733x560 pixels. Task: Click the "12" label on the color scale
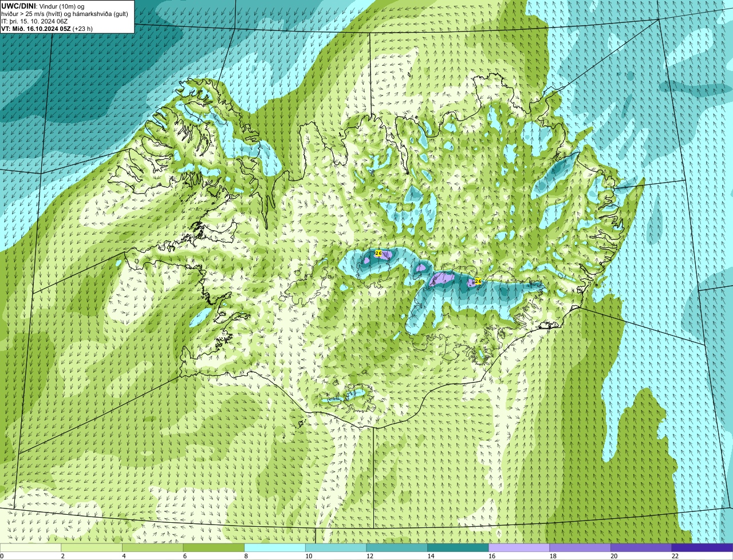pyautogui.click(x=370, y=556)
